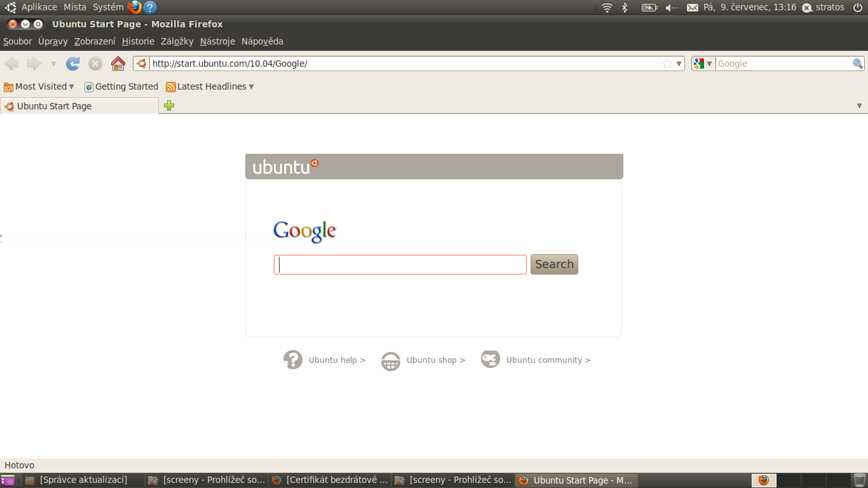Switch to first screeny - Prohlížeč taskbar window
Screen dimensions: 868x488
[x=207, y=480]
